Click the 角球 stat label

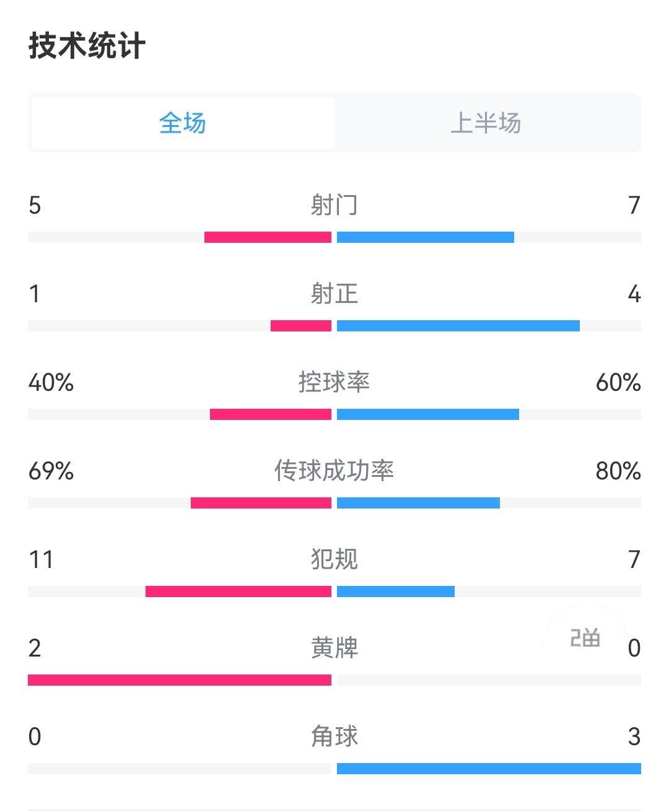point(334,736)
